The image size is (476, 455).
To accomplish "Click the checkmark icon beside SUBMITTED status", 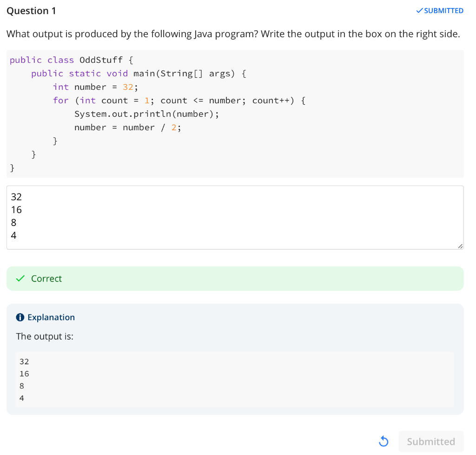I will [419, 10].
